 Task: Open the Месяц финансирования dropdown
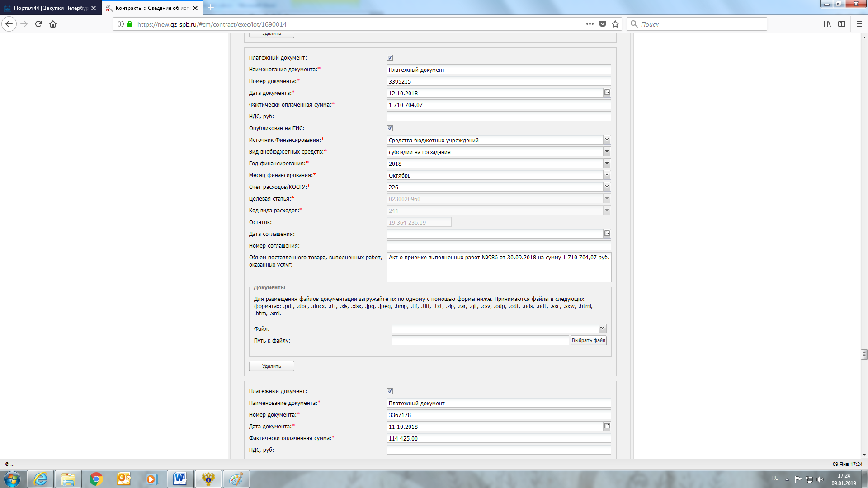[607, 175]
